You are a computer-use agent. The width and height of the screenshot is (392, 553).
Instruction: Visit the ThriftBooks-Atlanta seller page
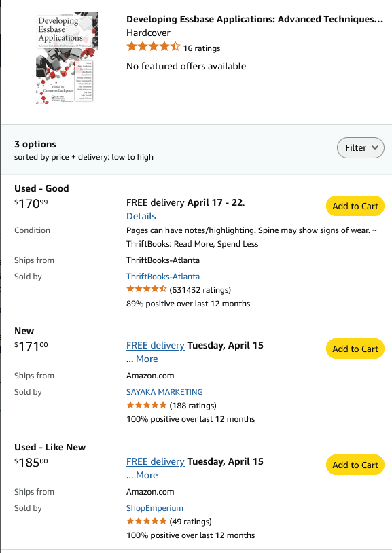pyautogui.click(x=163, y=276)
